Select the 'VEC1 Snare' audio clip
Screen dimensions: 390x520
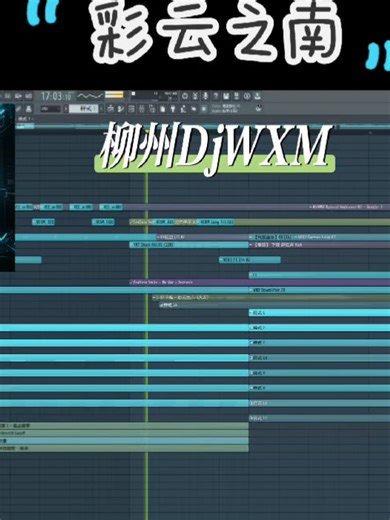click(189, 245)
